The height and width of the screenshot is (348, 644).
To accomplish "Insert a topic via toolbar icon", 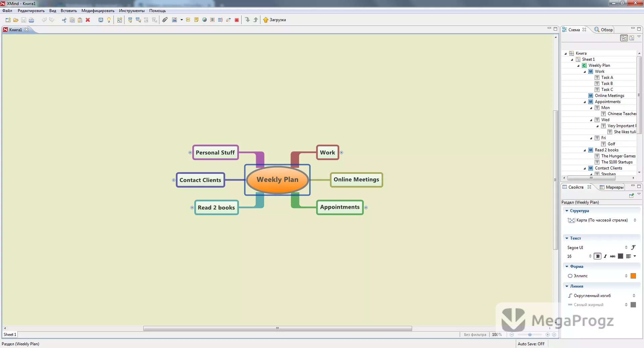I will [x=130, y=20].
